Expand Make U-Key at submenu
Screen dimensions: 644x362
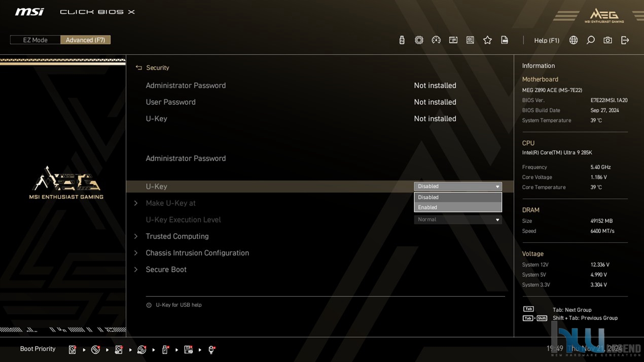pyautogui.click(x=170, y=203)
